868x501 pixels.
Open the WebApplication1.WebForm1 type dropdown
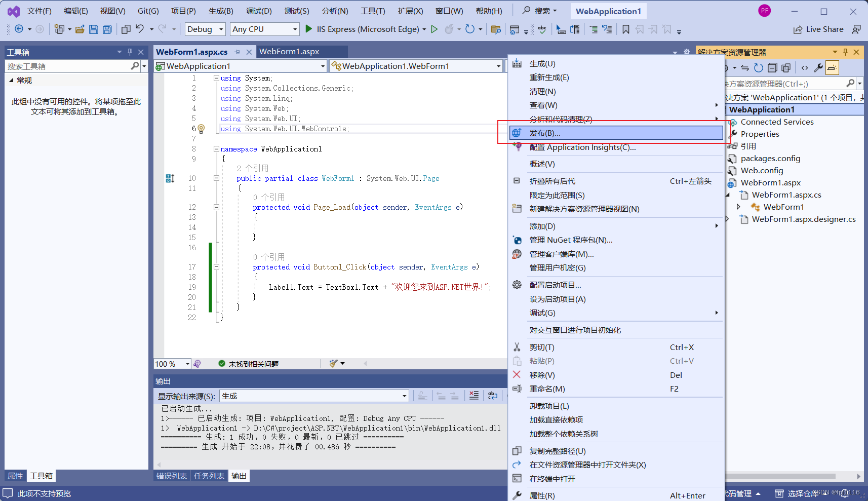point(416,66)
